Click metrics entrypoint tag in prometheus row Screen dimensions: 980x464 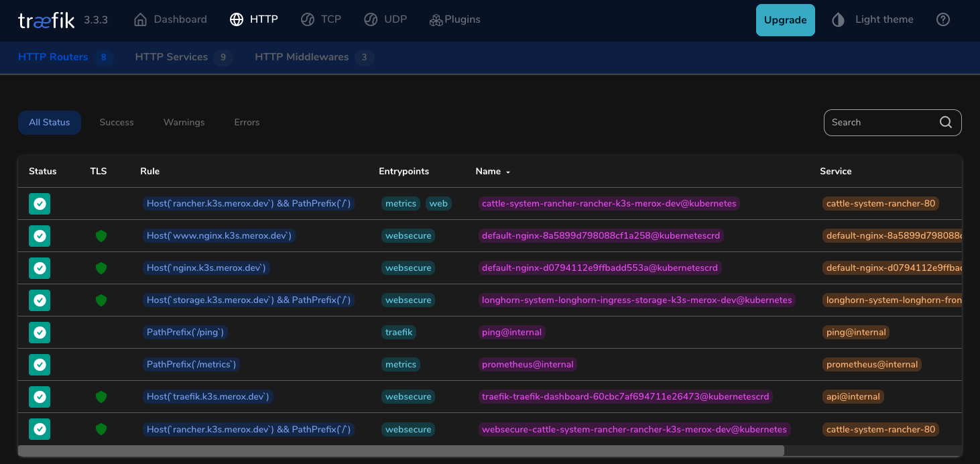(401, 364)
